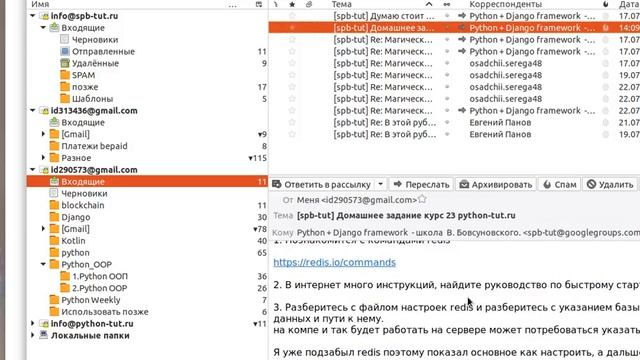Open the Использовать позже folder
Image resolution: width=640 pixels, height=360 pixels.
105,312
